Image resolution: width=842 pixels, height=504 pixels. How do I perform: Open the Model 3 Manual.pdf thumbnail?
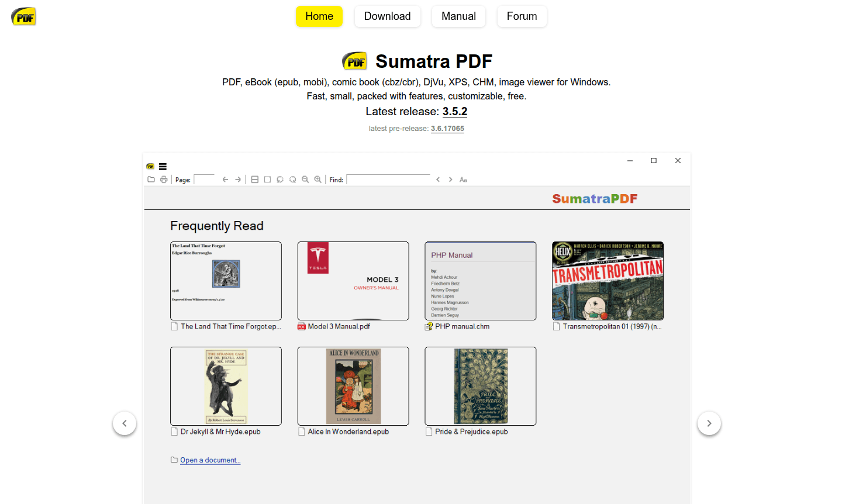[x=353, y=281]
